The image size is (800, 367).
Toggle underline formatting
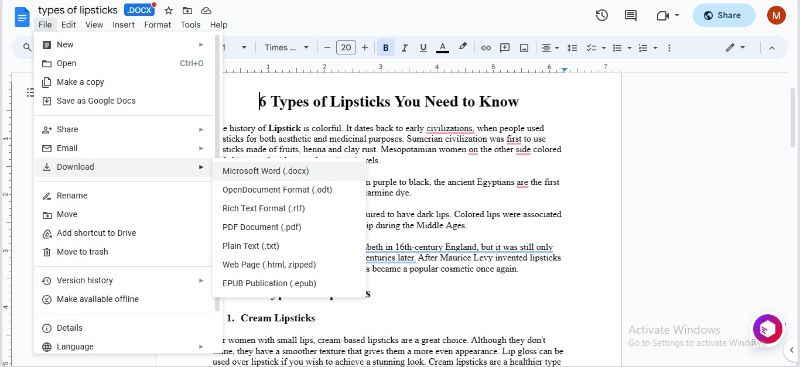423,48
